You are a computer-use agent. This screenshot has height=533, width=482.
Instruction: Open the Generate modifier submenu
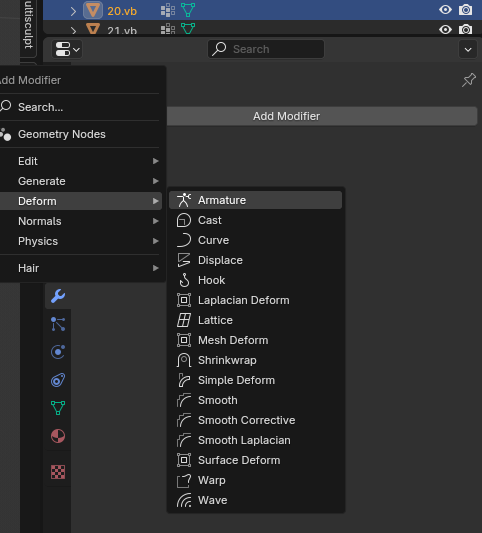pyautogui.click(x=81, y=181)
